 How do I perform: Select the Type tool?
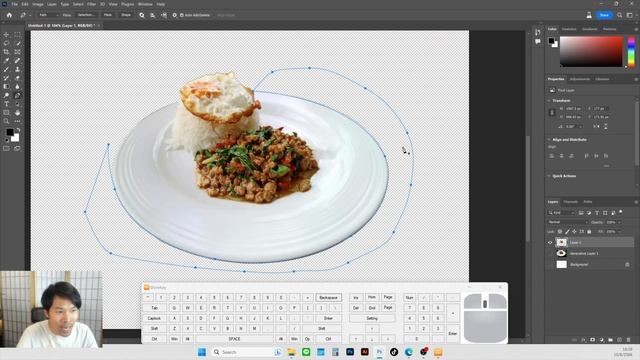click(6, 104)
